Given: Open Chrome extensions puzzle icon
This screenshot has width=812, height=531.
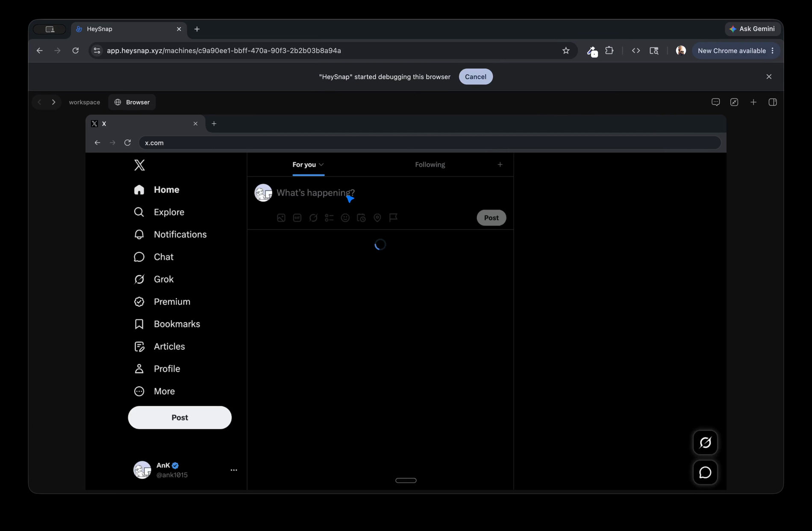Looking at the screenshot, I should [x=609, y=51].
